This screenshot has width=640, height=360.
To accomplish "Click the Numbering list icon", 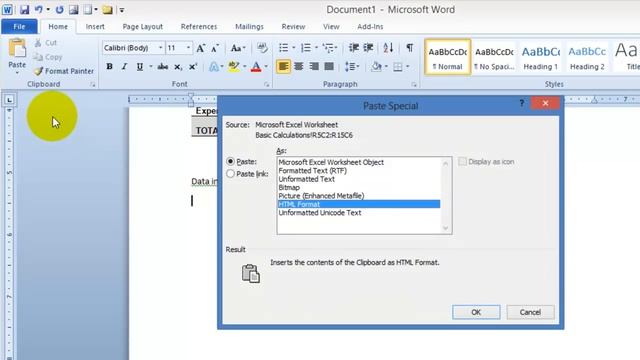I will click(x=305, y=48).
